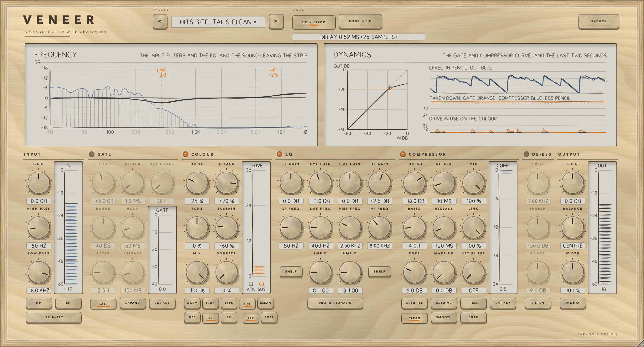Click the Colour Drive knob
Viewport: 644px width, 347px height.
pos(197,183)
